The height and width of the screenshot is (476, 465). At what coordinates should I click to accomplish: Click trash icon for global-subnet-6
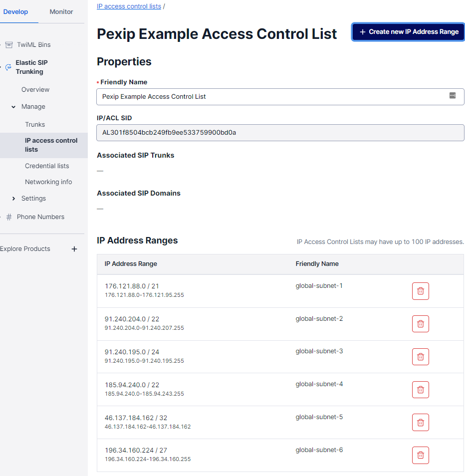click(x=420, y=455)
